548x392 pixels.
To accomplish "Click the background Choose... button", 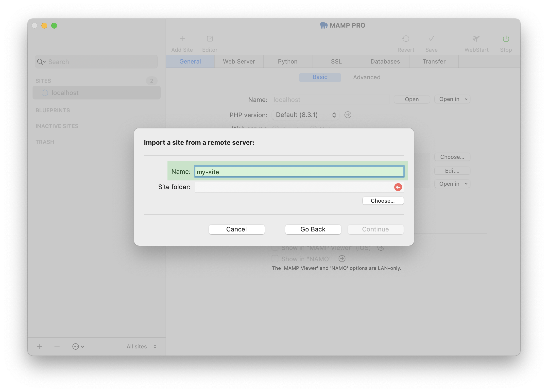I will (452, 157).
